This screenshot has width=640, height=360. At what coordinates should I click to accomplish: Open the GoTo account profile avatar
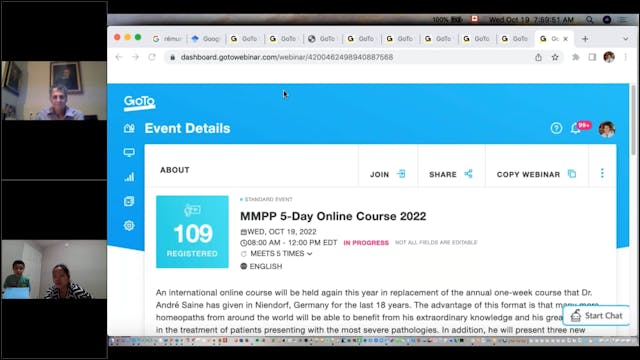(x=607, y=129)
